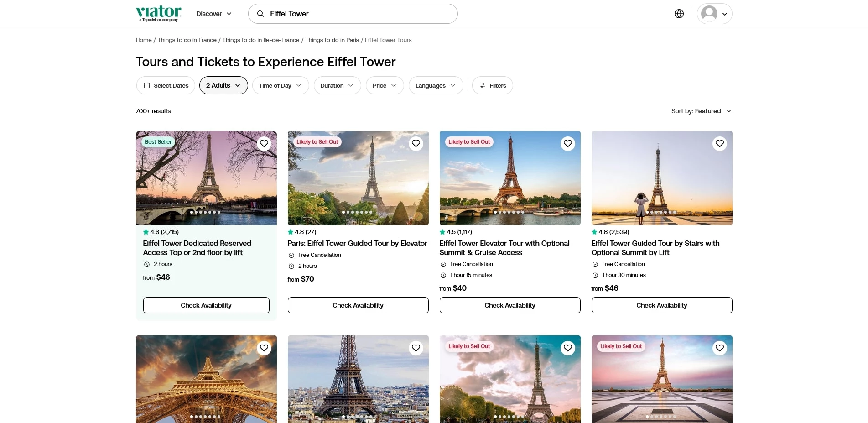Check Availability for the $40 elevator tour
The width and height of the screenshot is (868, 423).
click(x=509, y=305)
